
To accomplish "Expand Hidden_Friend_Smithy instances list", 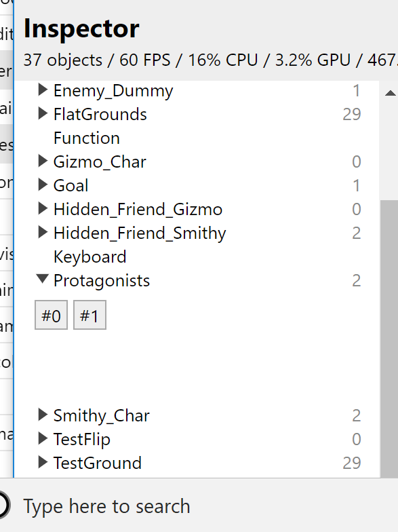I will [x=43, y=232].
